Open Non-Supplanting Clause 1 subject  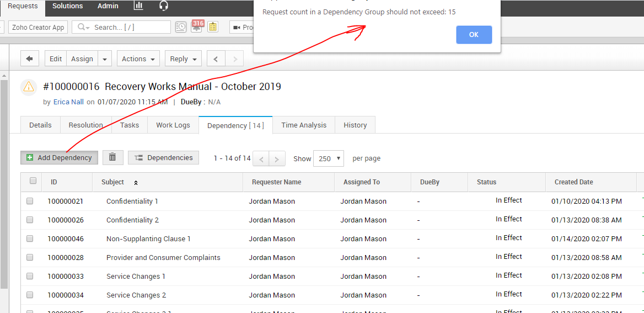pos(148,238)
